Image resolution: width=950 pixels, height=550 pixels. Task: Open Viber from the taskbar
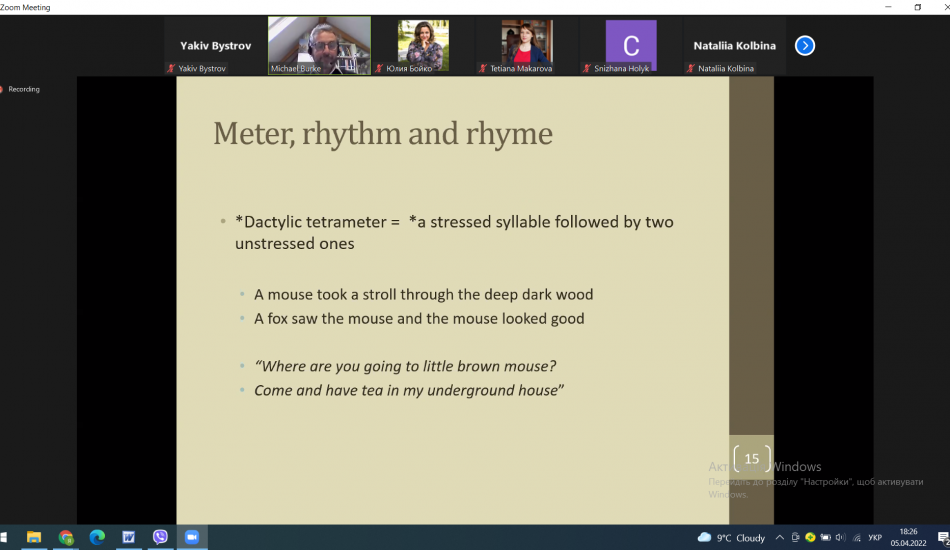(x=160, y=537)
